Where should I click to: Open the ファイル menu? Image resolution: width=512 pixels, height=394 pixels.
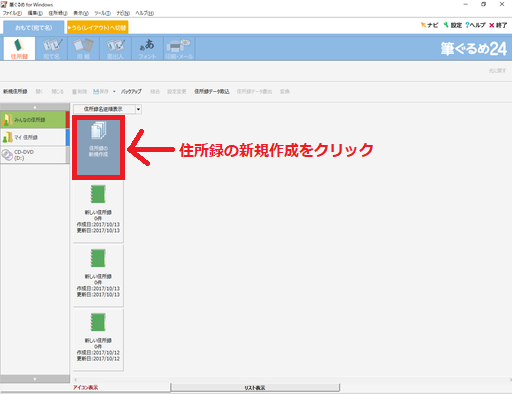(x=12, y=13)
